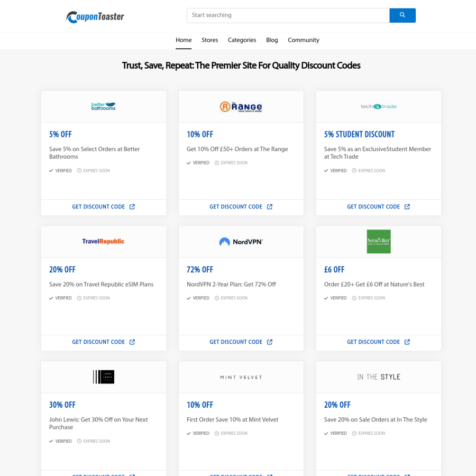Image resolution: width=476 pixels, height=476 pixels.
Task: Click the CouponToaster logo
Action: pos(95,17)
